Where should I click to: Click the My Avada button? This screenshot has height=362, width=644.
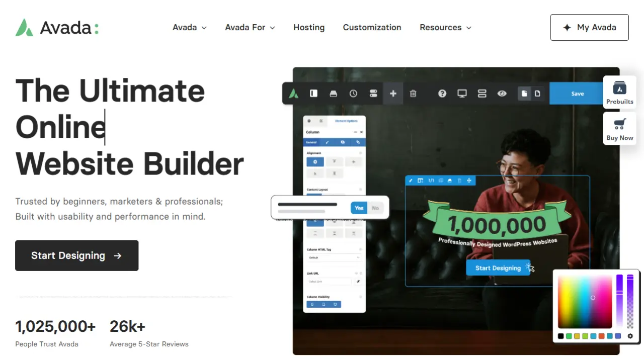click(x=589, y=28)
